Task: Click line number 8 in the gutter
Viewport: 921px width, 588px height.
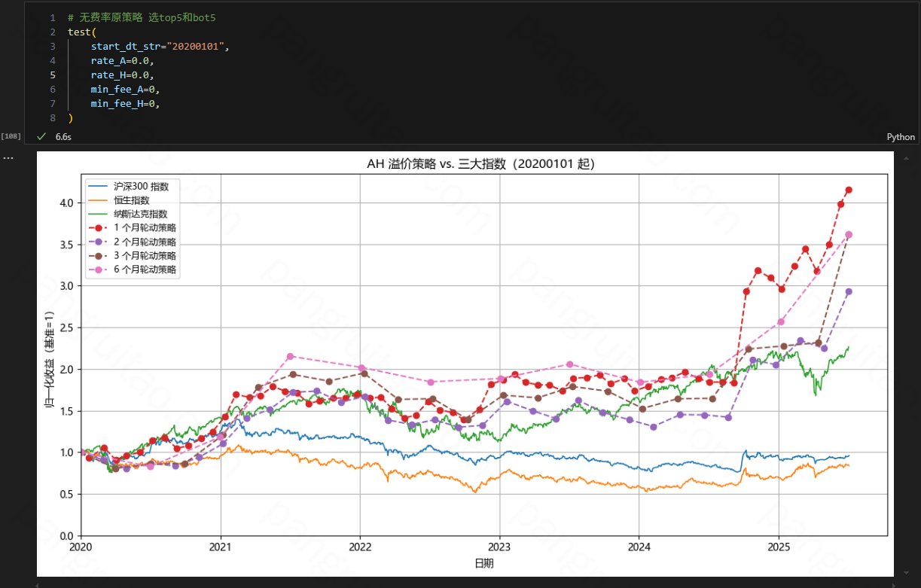Action: coord(52,118)
